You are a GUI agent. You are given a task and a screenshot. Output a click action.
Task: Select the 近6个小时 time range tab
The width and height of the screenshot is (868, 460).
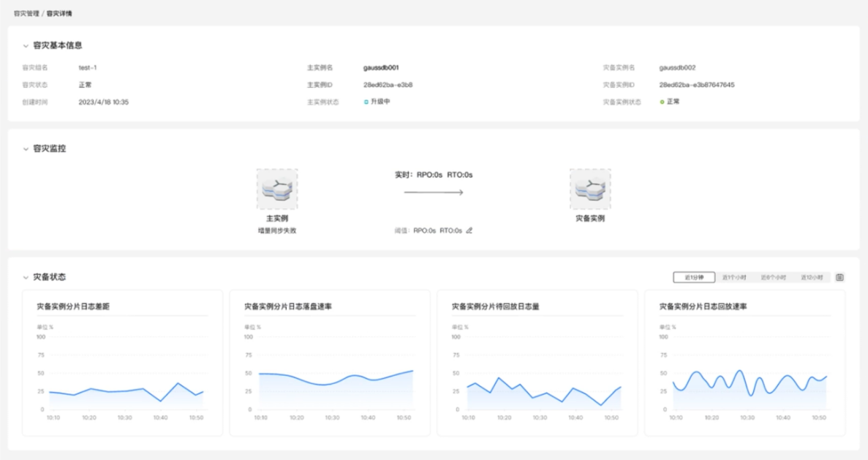coord(774,277)
